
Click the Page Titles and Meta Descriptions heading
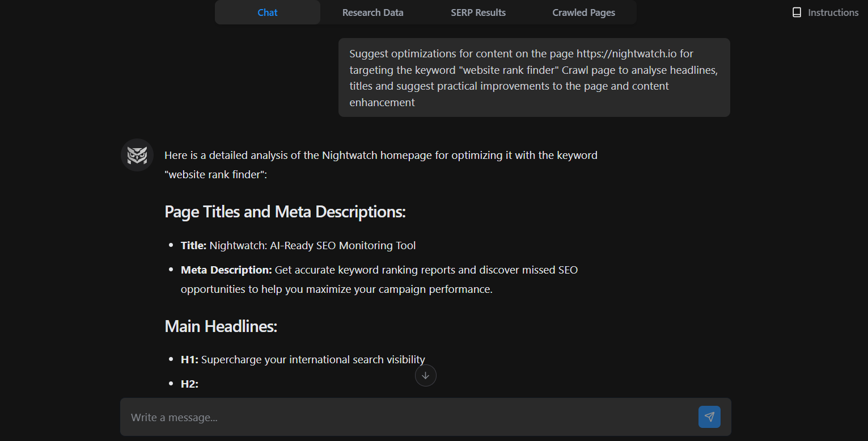[x=285, y=212]
